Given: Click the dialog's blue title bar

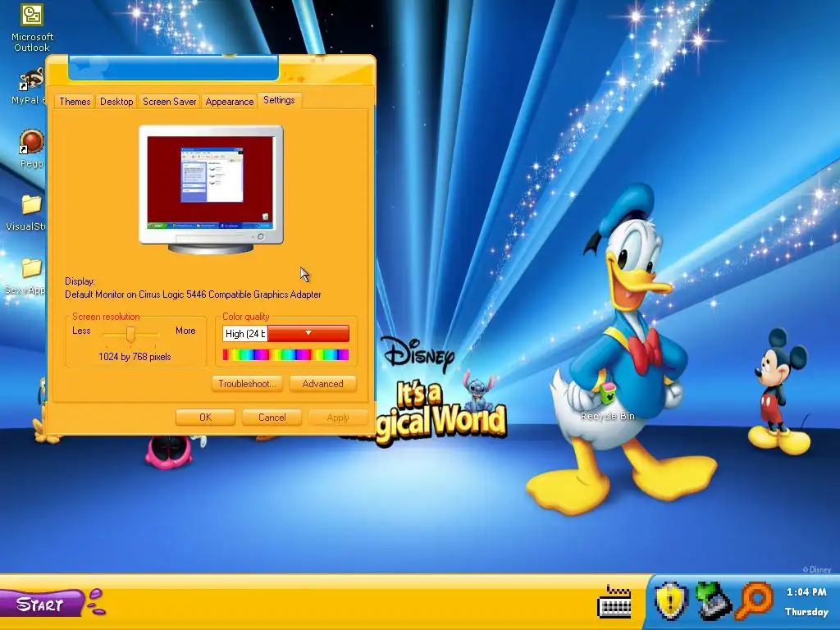Looking at the screenshot, I should click(173, 68).
